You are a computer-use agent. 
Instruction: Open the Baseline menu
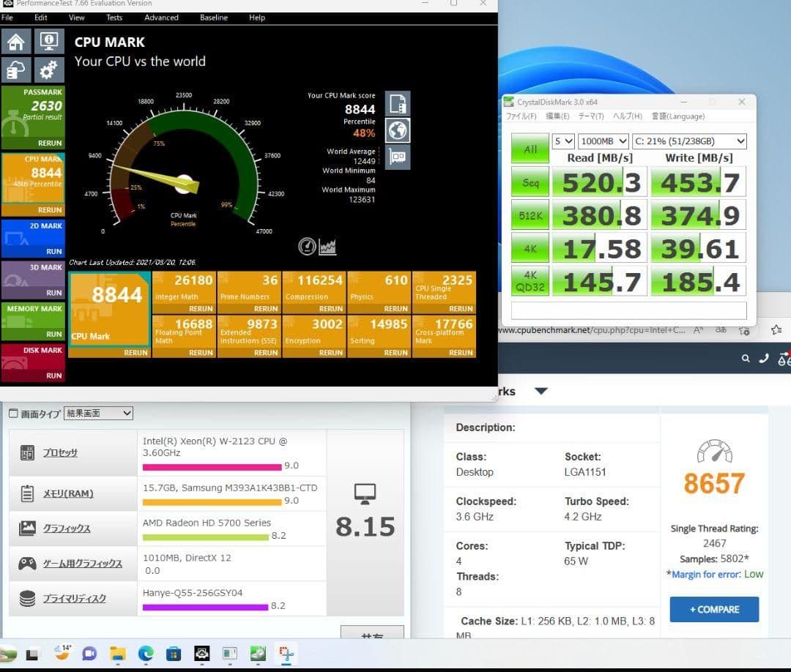tap(213, 18)
